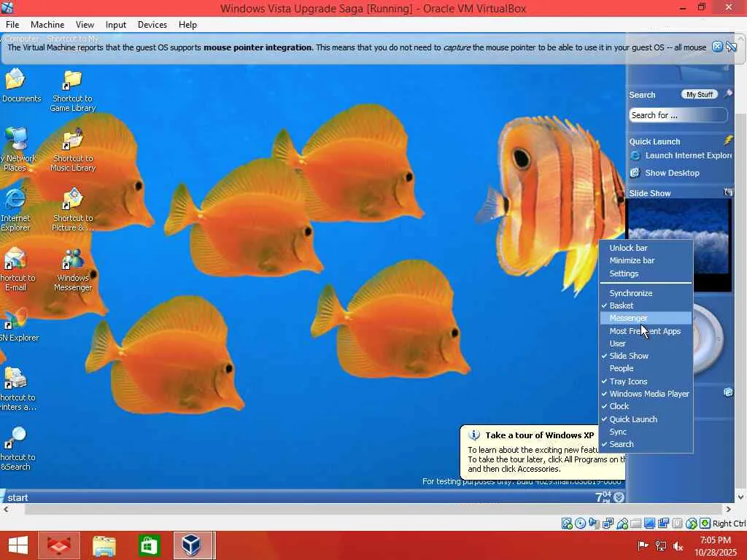Click the hard disk activity indicator icon
This screenshot has height=560, width=747.
click(567, 524)
